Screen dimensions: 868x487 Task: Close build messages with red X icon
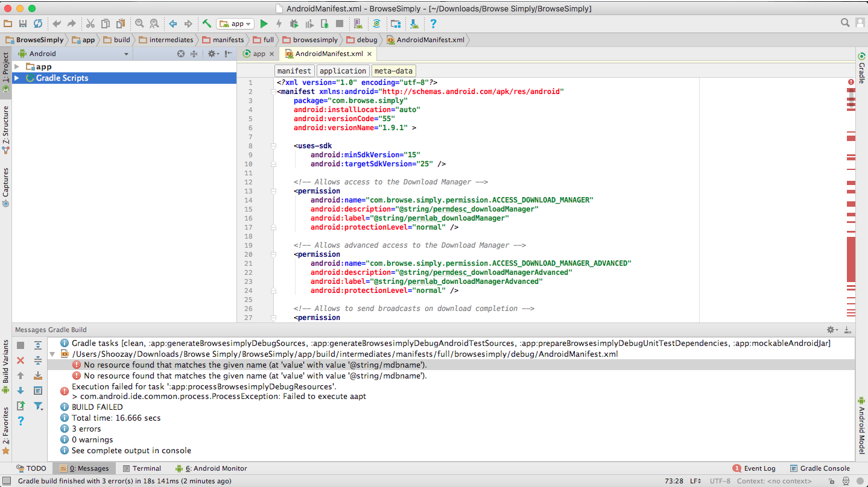tap(20, 360)
